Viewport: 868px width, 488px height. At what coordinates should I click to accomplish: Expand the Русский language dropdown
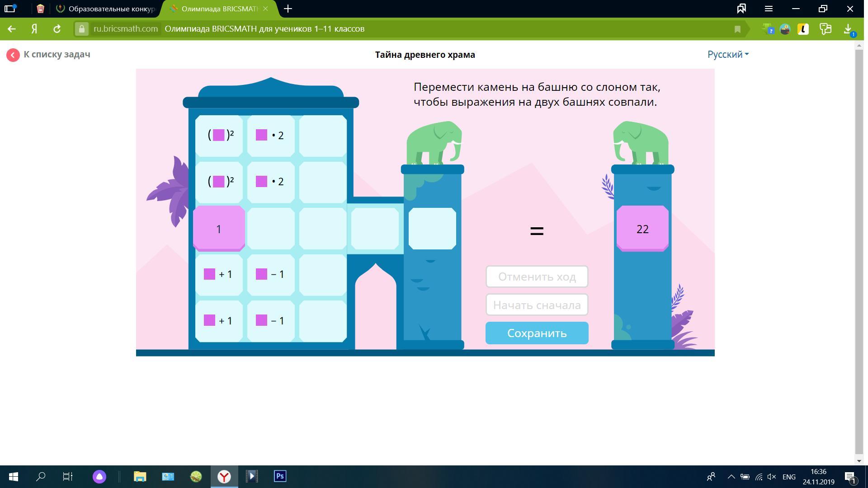pyautogui.click(x=728, y=54)
